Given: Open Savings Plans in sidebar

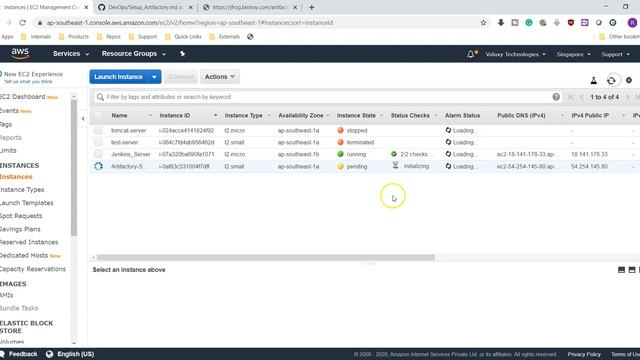Looking at the screenshot, I should 20,229.
